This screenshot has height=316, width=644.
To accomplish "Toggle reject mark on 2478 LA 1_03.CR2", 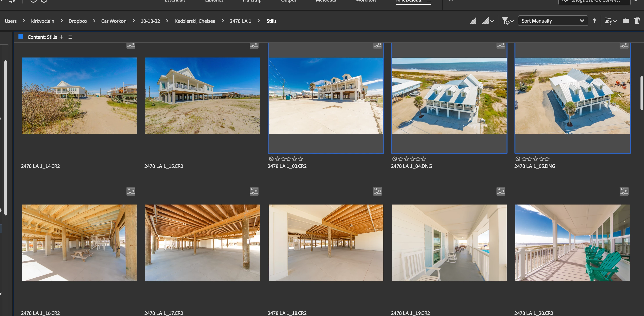I will (x=271, y=159).
